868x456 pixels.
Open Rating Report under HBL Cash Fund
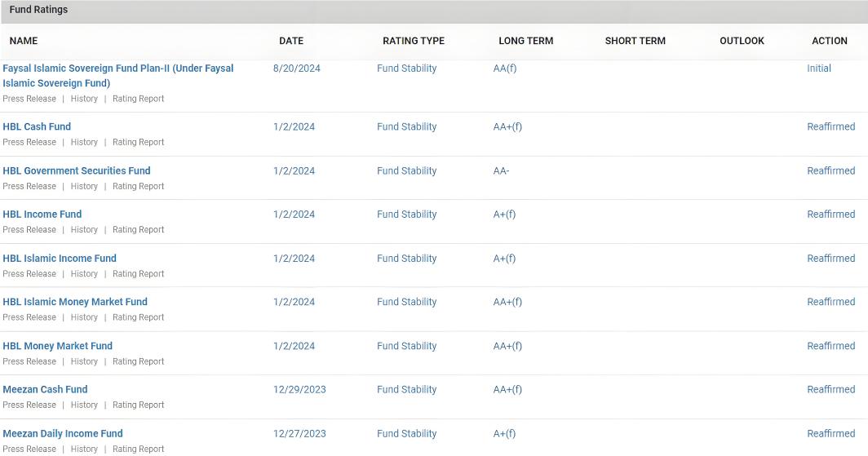pos(139,142)
